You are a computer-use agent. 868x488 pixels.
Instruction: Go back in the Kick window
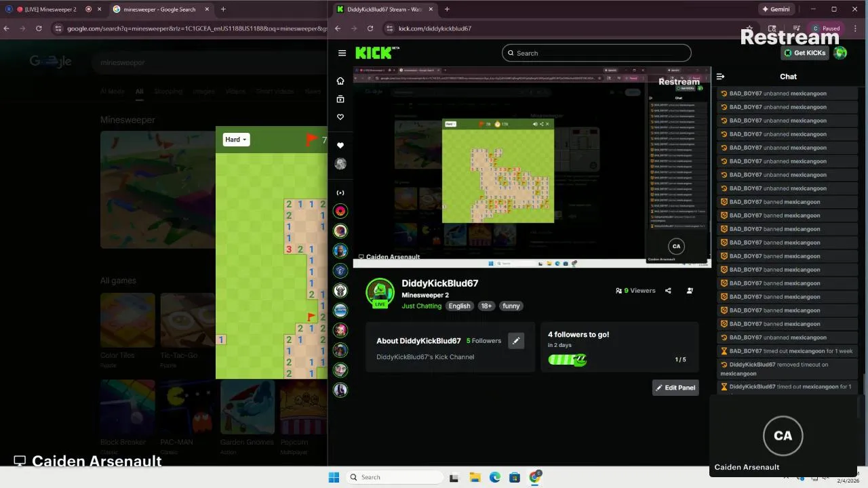pyautogui.click(x=338, y=28)
